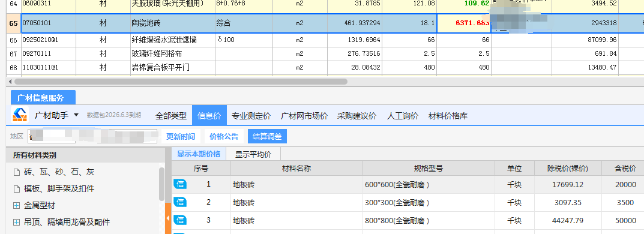Click the document icon beside 砖、瓦、砂、石、灰
Screen dimensions: 644x234
[16, 172]
